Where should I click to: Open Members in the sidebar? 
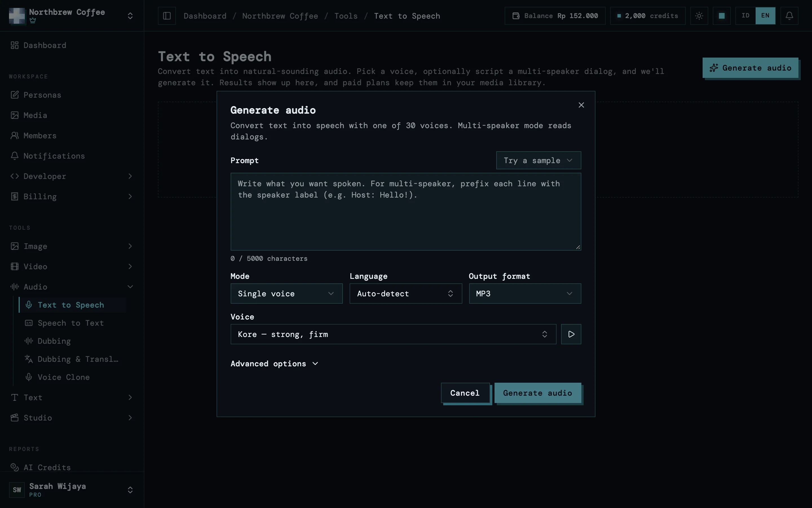(x=72, y=135)
